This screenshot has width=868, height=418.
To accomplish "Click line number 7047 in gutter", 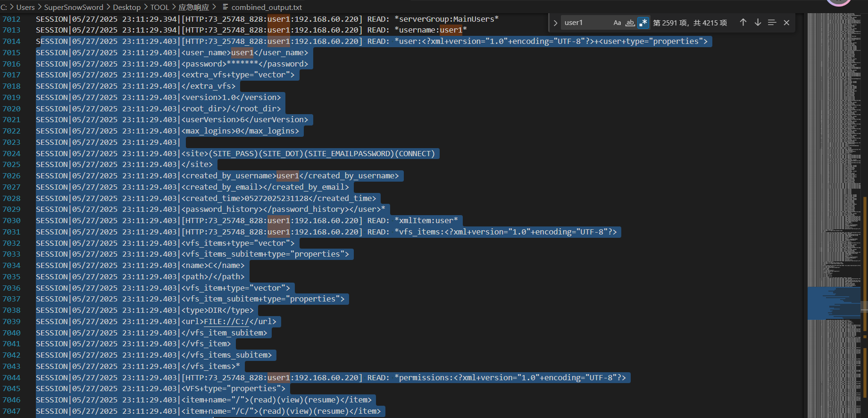I will click(11, 411).
